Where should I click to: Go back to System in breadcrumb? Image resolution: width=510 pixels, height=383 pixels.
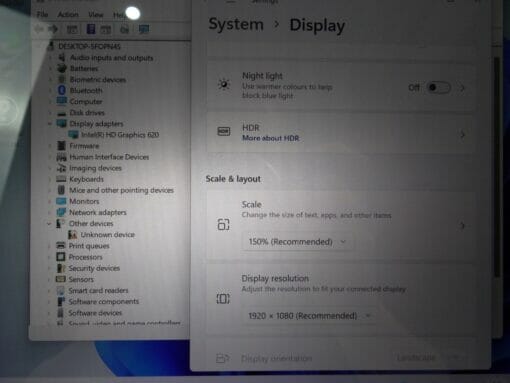[x=236, y=24]
